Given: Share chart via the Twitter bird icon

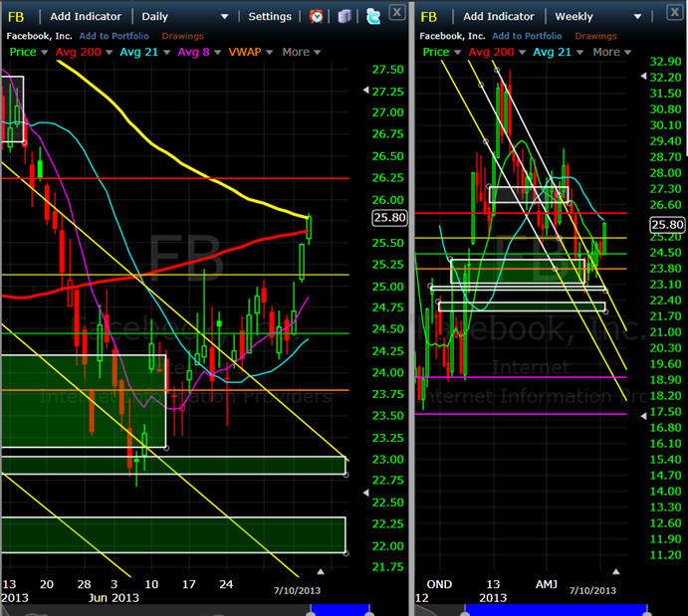Looking at the screenshot, I should coord(372,16).
